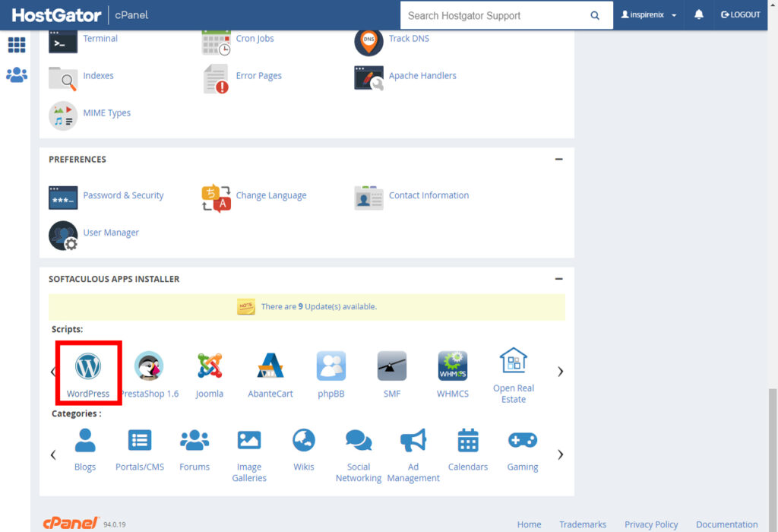Open the Indexes folder icon
Image resolution: width=778 pixels, height=532 pixels.
pyautogui.click(x=63, y=78)
